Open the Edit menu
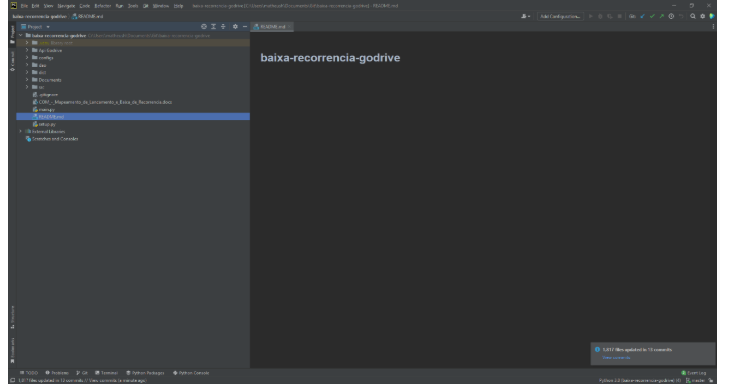 tap(35, 6)
